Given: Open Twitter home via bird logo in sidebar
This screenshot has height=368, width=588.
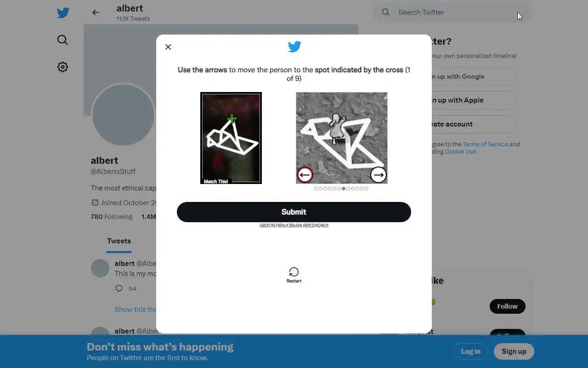Looking at the screenshot, I should tap(63, 13).
